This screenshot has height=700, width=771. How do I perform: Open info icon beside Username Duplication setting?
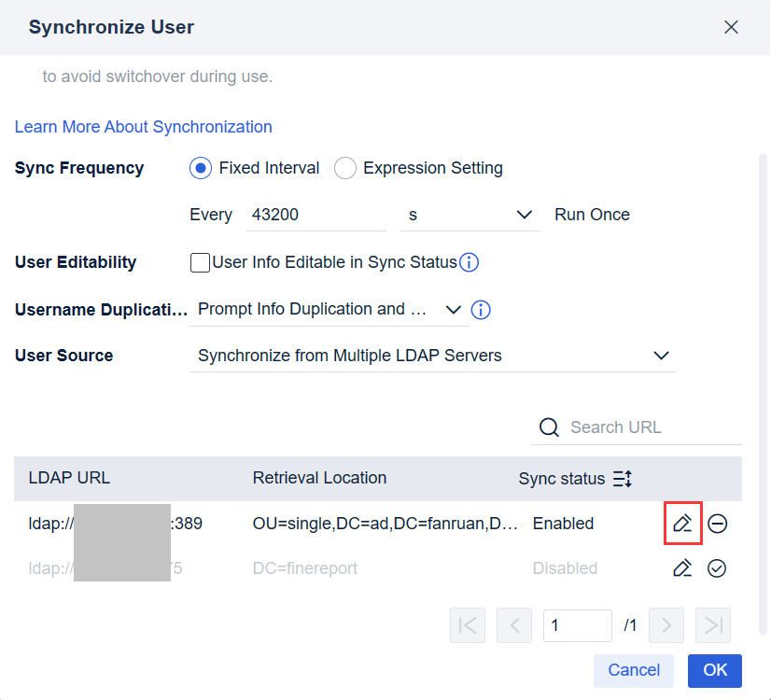click(480, 309)
